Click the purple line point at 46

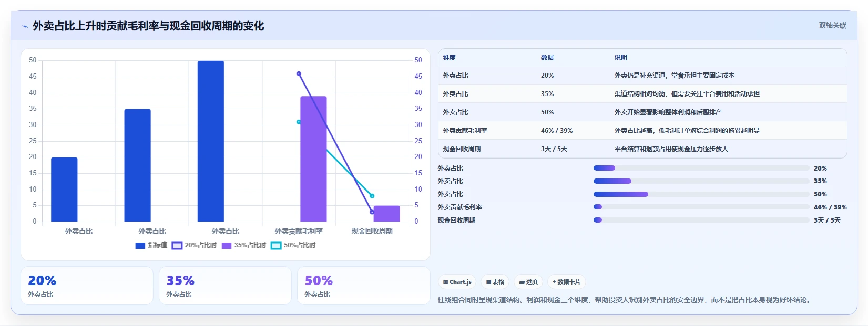pos(299,74)
